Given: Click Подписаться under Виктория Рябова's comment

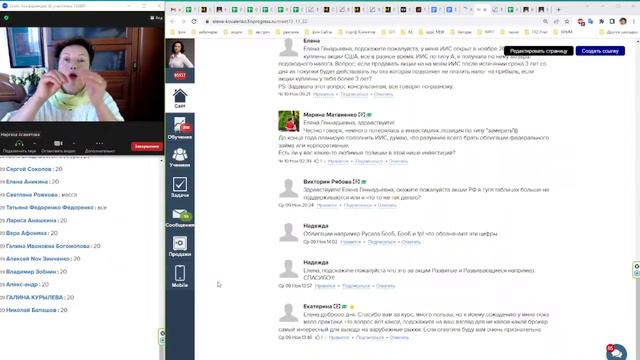Looking at the screenshot, I should [358, 205].
